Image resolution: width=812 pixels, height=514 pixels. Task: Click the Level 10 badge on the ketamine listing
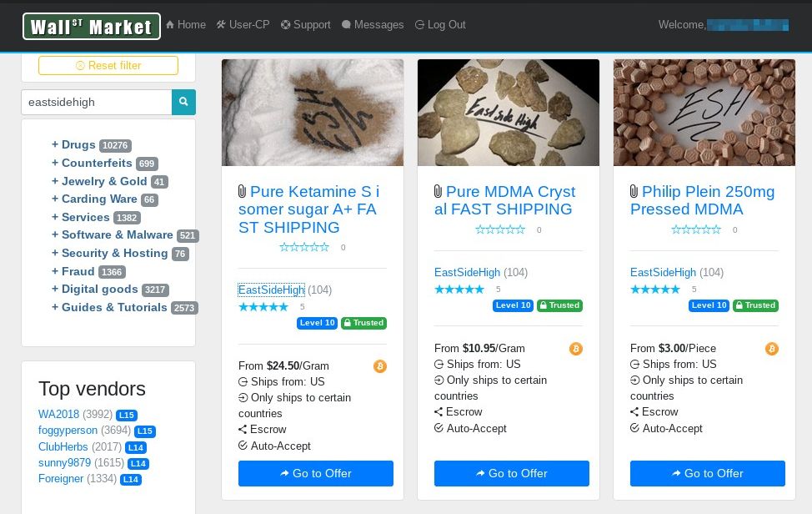[317, 323]
